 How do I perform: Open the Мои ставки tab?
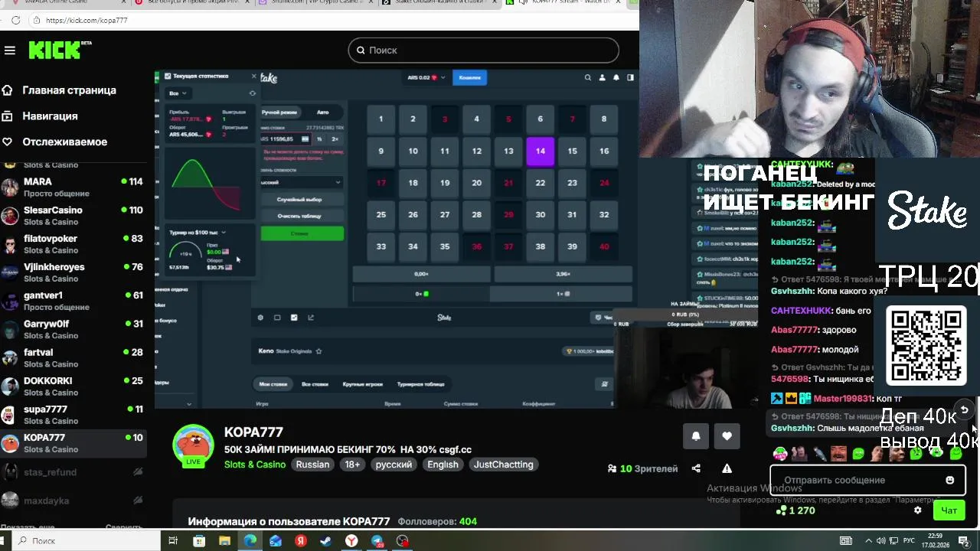point(273,384)
